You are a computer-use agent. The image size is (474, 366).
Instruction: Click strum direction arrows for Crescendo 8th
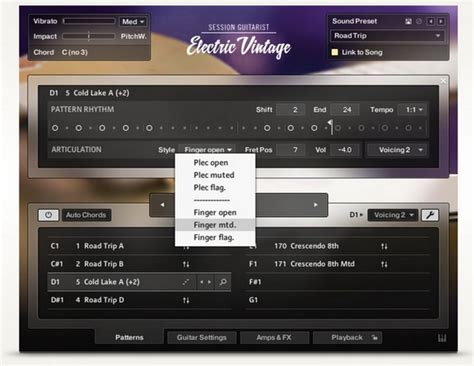pyautogui.click(x=384, y=246)
